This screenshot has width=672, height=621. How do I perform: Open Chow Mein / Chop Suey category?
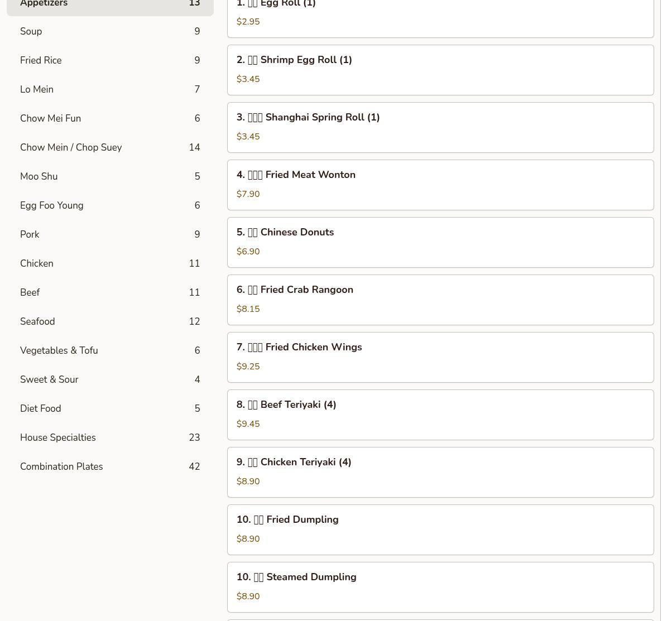click(x=110, y=147)
